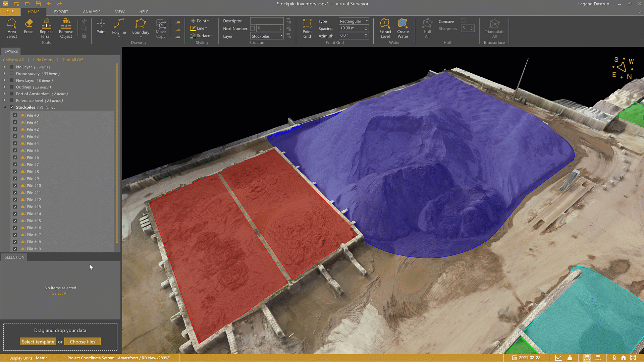Click the Replace Terrain tool

click(x=46, y=28)
